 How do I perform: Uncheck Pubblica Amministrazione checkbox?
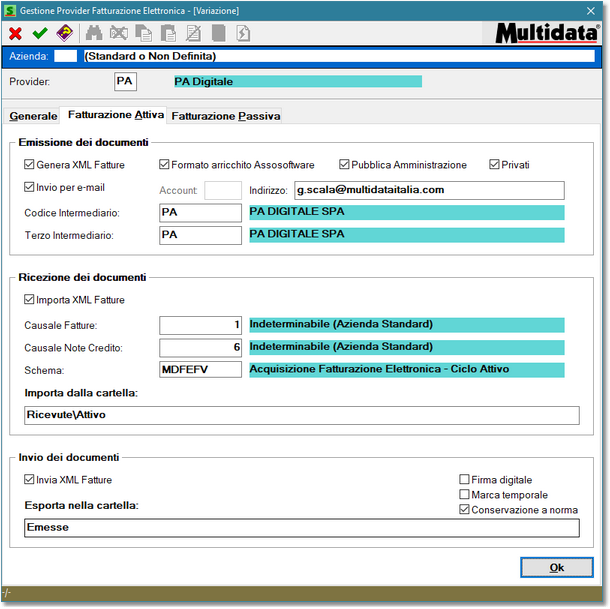pyautogui.click(x=344, y=164)
